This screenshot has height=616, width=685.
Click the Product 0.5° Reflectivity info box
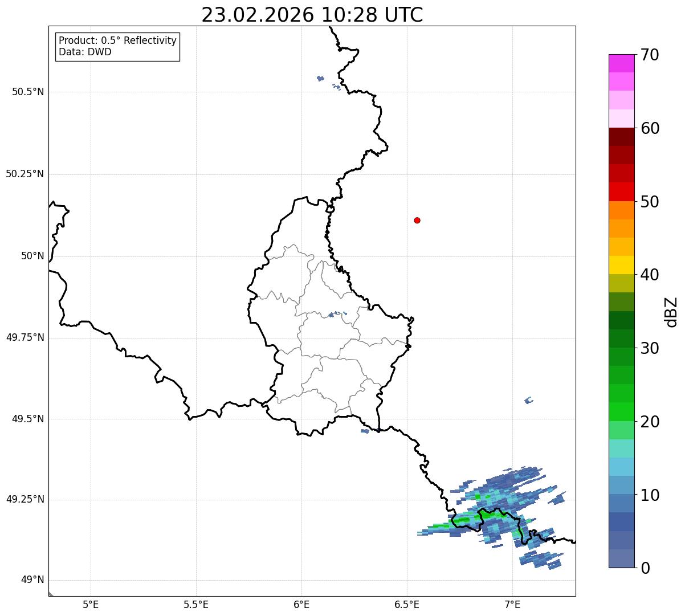(117, 47)
